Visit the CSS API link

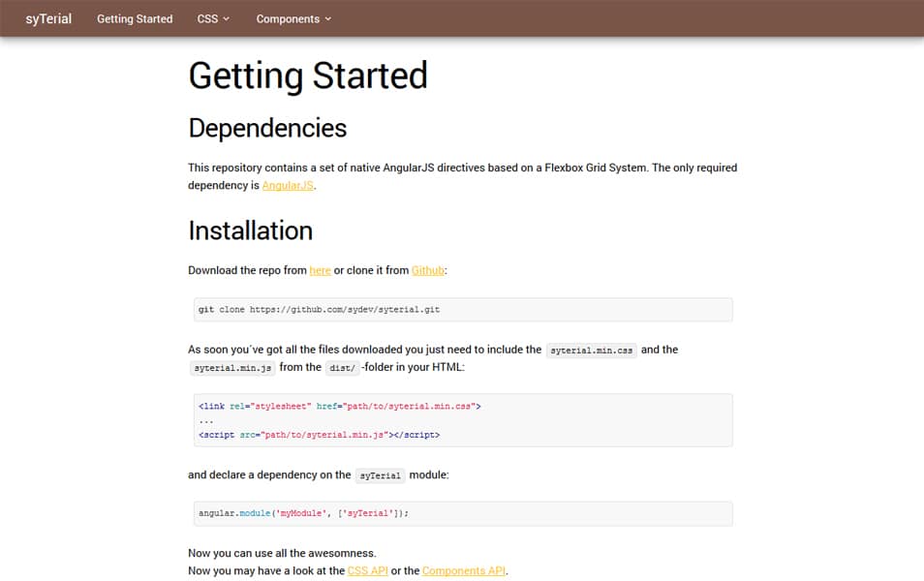(368, 570)
